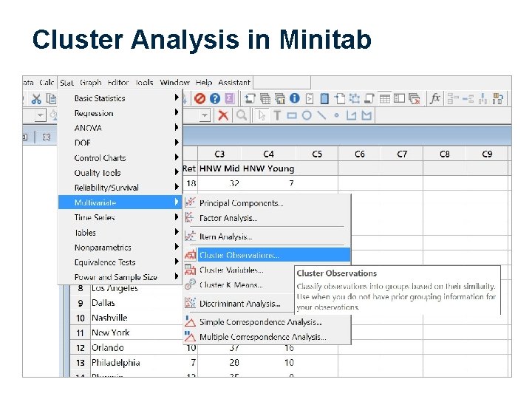Click the Principal Components chart icon
Image resolution: width=532 pixels, height=399 pixels.
(191, 202)
